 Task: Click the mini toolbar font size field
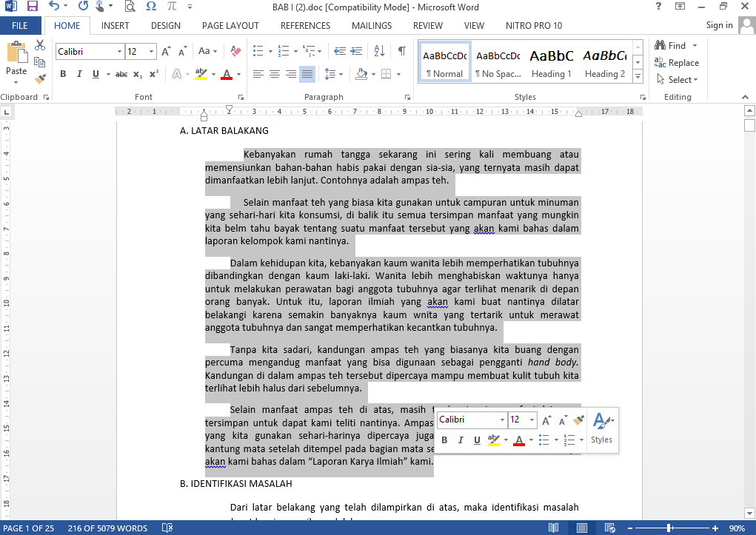click(x=519, y=420)
